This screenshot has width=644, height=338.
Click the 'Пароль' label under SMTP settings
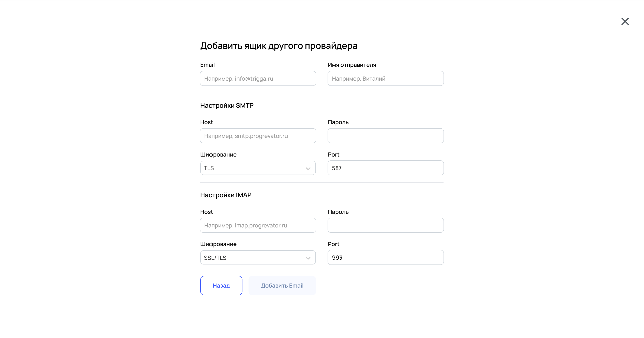point(338,122)
